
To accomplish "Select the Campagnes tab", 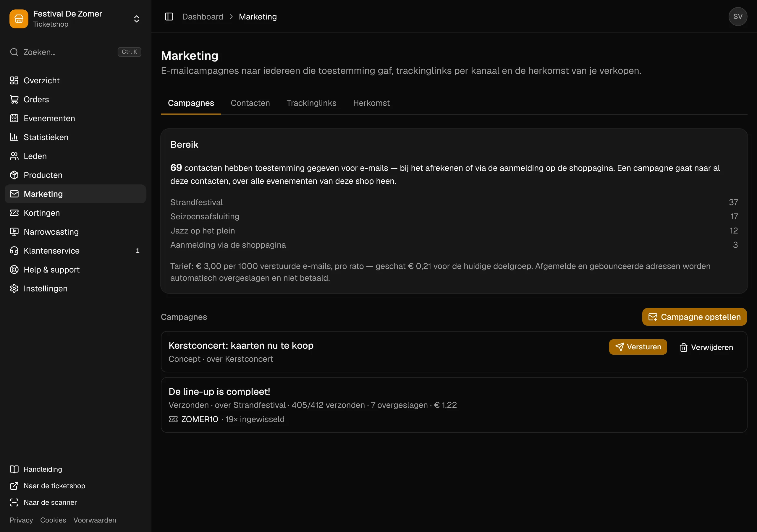I will tap(191, 103).
